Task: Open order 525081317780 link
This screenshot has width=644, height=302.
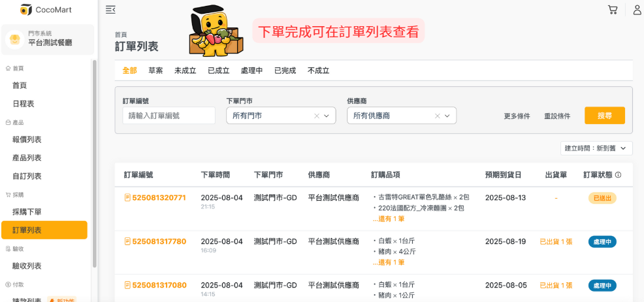Action: click(x=159, y=241)
